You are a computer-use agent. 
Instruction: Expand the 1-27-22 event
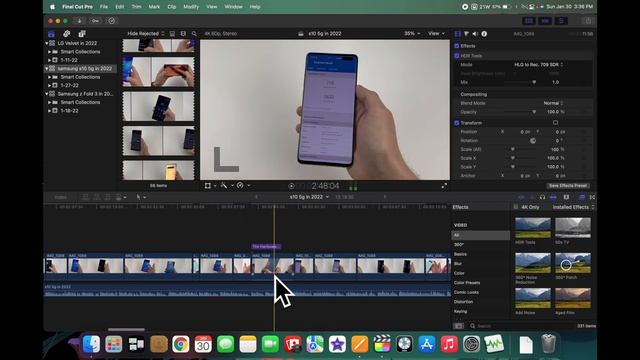(49, 85)
